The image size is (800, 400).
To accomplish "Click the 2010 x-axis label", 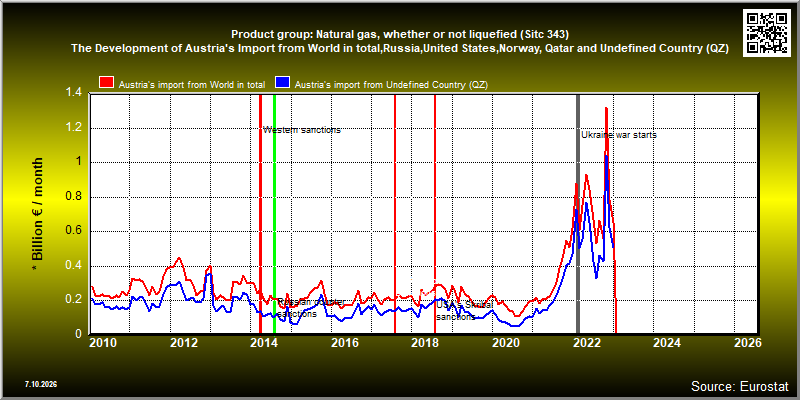I will [x=103, y=343].
